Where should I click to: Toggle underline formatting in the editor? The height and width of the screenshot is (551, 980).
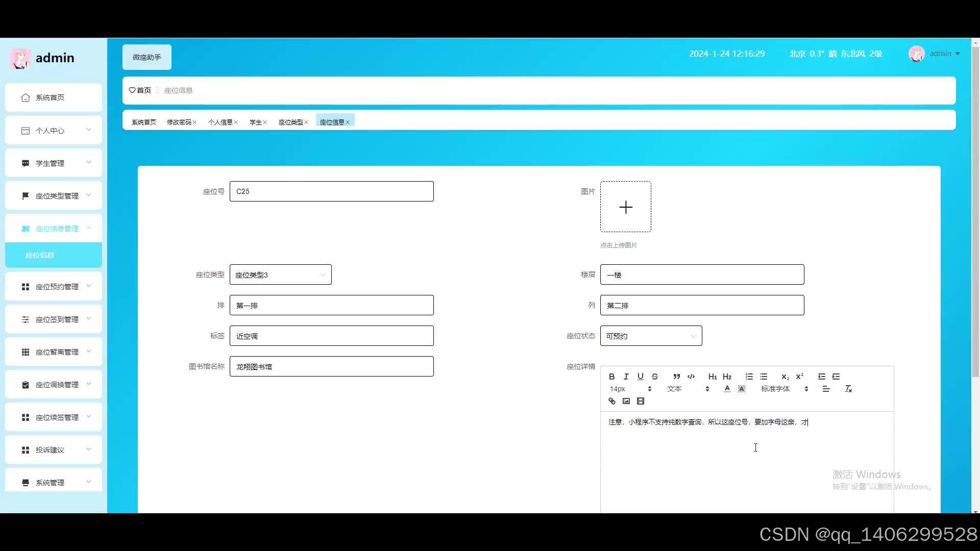pos(640,377)
